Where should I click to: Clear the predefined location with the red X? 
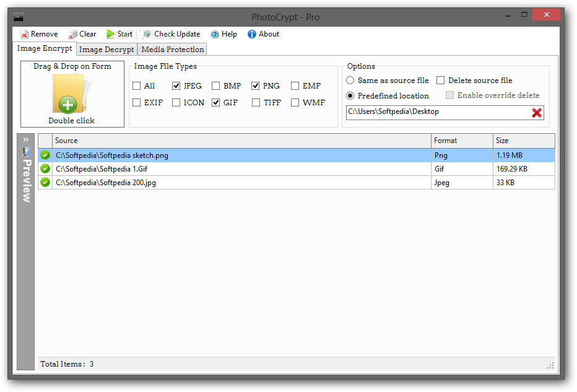(x=537, y=113)
